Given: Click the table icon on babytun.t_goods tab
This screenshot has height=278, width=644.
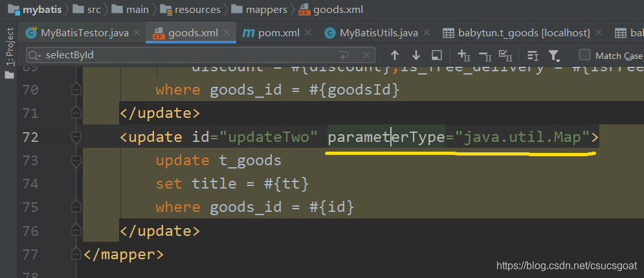Looking at the screenshot, I should 448,33.
